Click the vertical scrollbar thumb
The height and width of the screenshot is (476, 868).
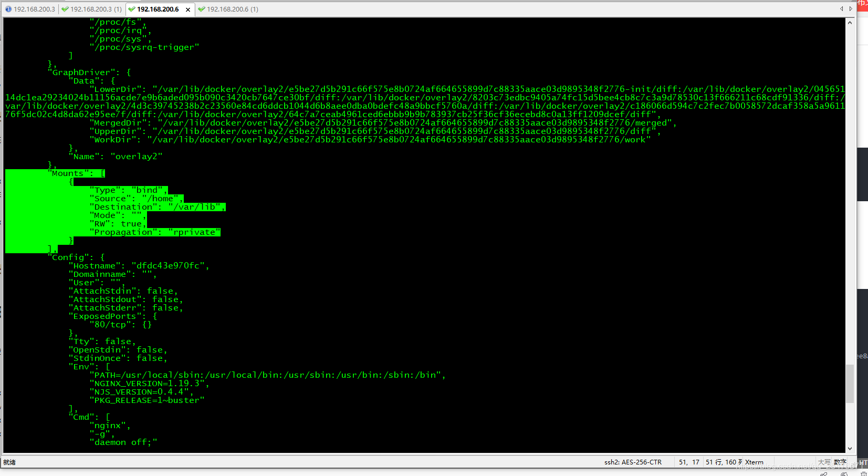(x=850, y=383)
